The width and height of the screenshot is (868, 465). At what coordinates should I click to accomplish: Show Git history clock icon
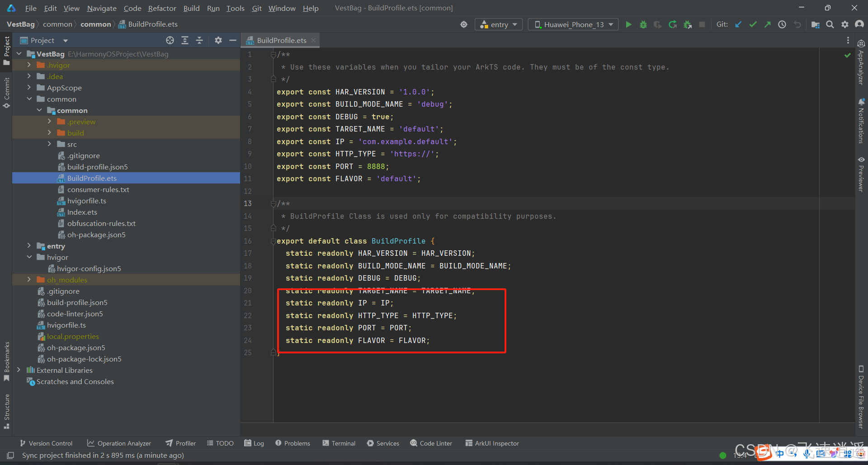[x=782, y=24]
